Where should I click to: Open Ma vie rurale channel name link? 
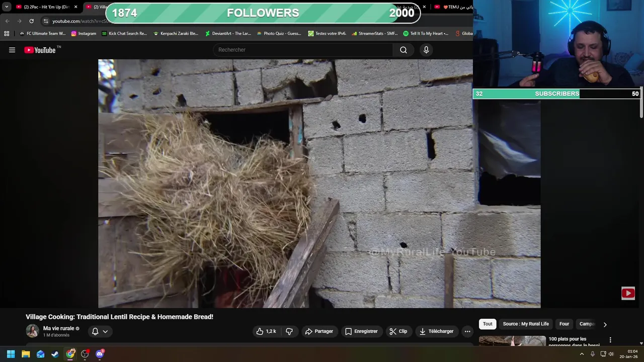pyautogui.click(x=58, y=328)
